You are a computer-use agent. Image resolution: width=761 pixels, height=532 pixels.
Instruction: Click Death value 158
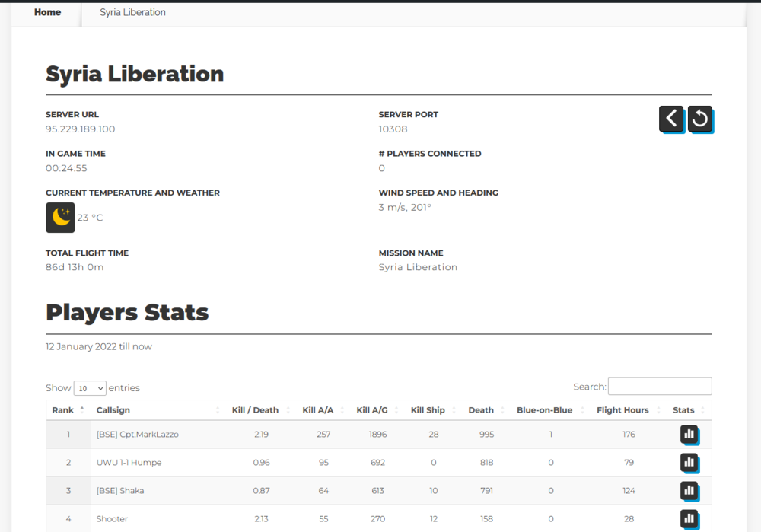coord(486,519)
